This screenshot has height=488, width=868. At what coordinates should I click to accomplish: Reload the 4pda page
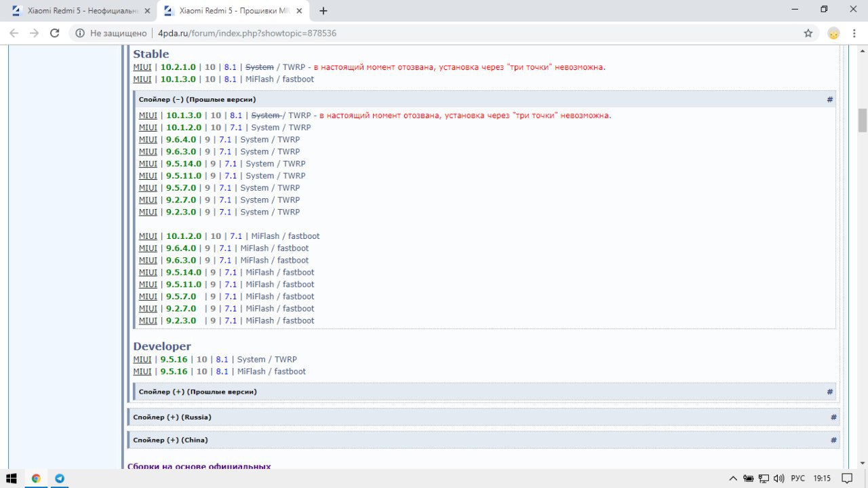(55, 33)
